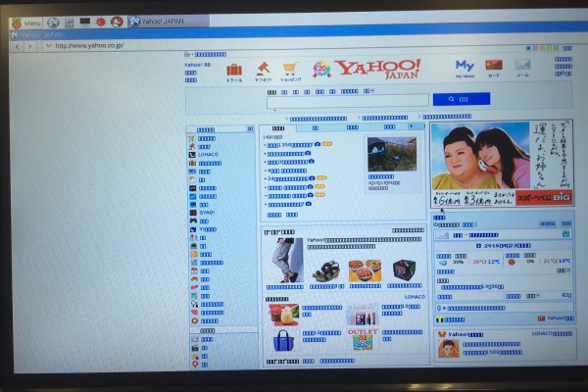Open the black box product thumbnail
The width and height of the screenshot is (588, 392).
(x=404, y=270)
